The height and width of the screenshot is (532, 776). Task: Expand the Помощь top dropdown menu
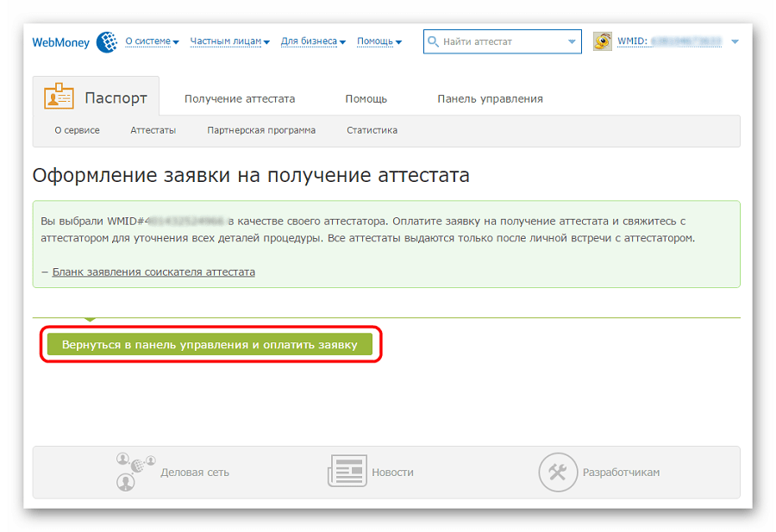379,41
